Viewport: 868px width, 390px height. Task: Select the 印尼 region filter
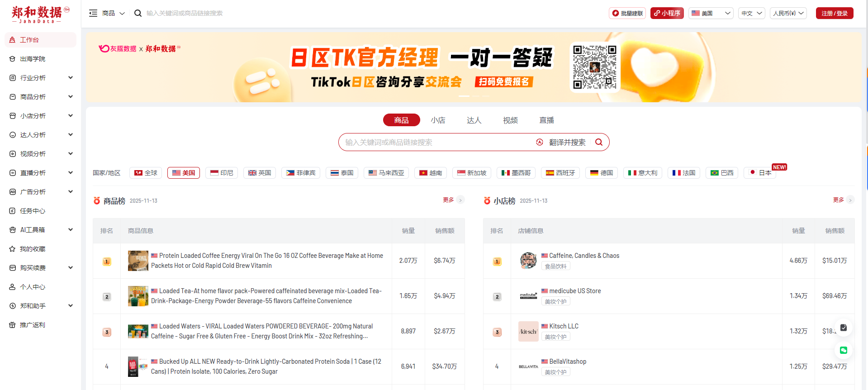[x=222, y=173]
